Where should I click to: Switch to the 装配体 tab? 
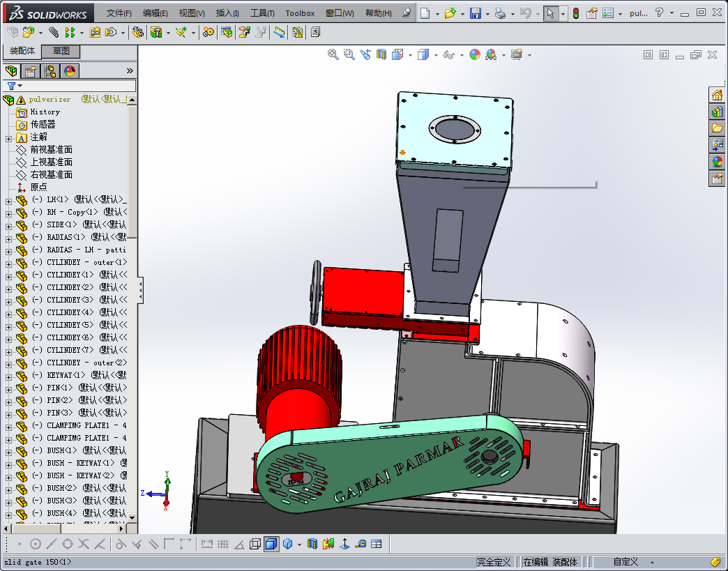(x=22, y=51)
